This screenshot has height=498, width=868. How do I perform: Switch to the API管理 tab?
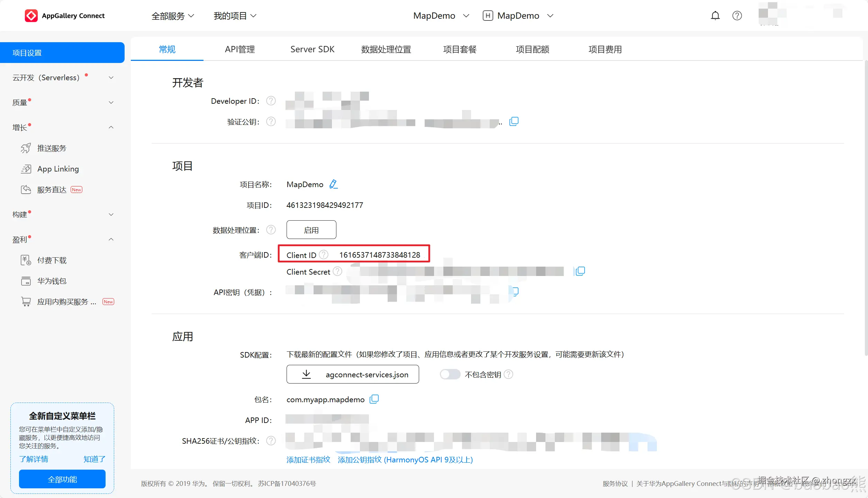coord(240,49)
